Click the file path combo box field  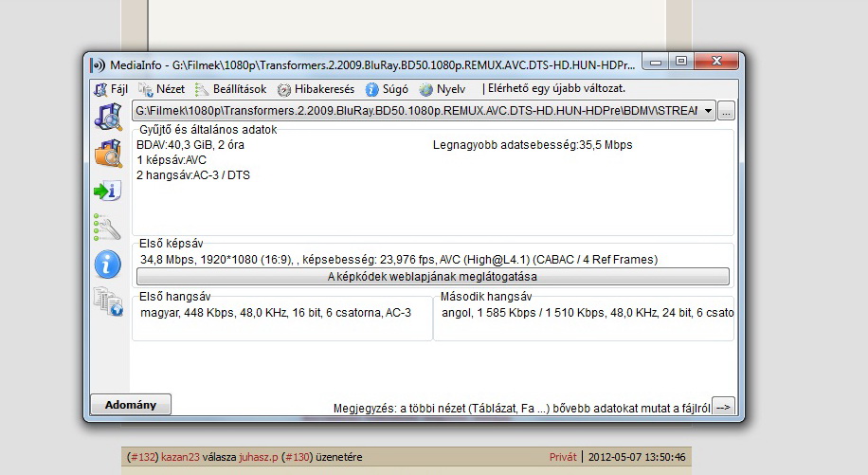tap(424, 111)
